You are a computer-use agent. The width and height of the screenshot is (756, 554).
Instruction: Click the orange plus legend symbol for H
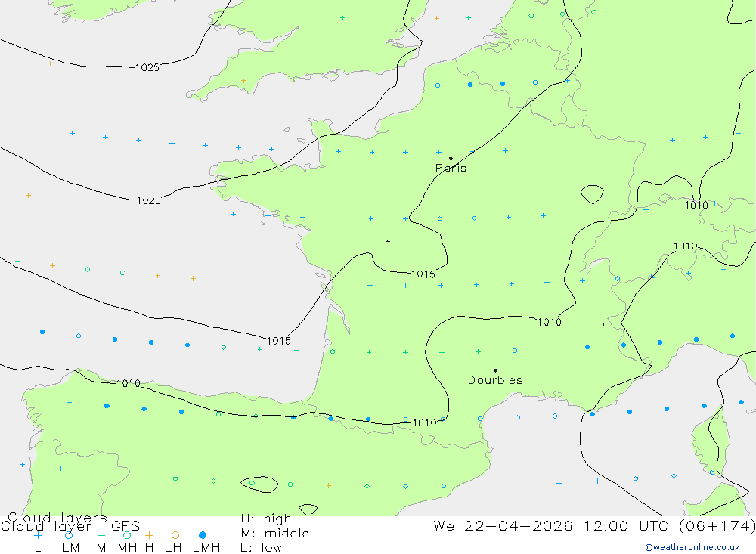pos(149,535)
